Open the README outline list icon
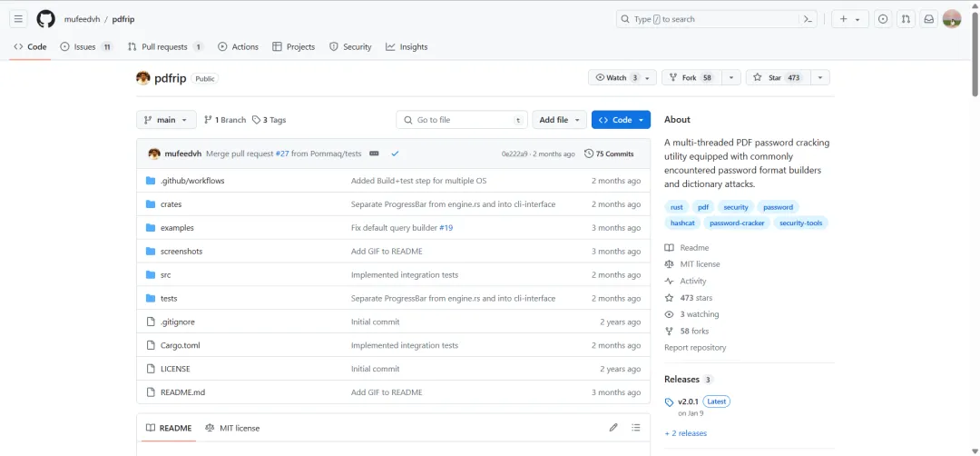 (x=636, y=428)
